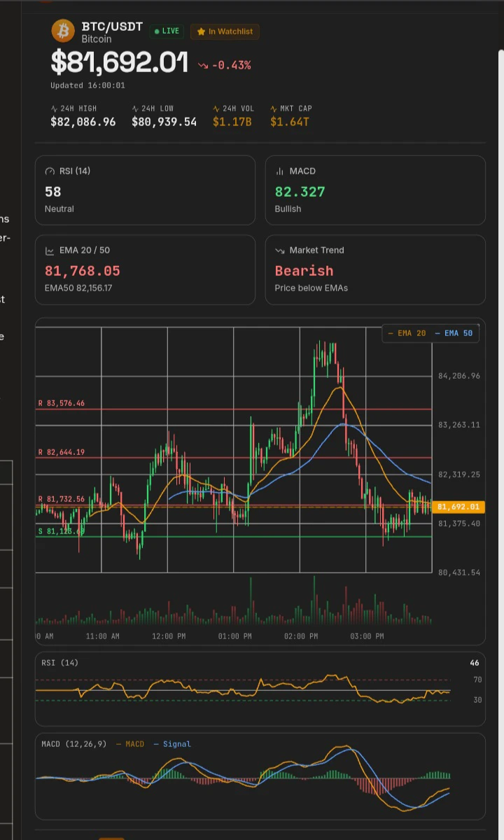Click the R 81,732.56 resistance label
Viewport: 504px width, 840px height.
point(62,499)
